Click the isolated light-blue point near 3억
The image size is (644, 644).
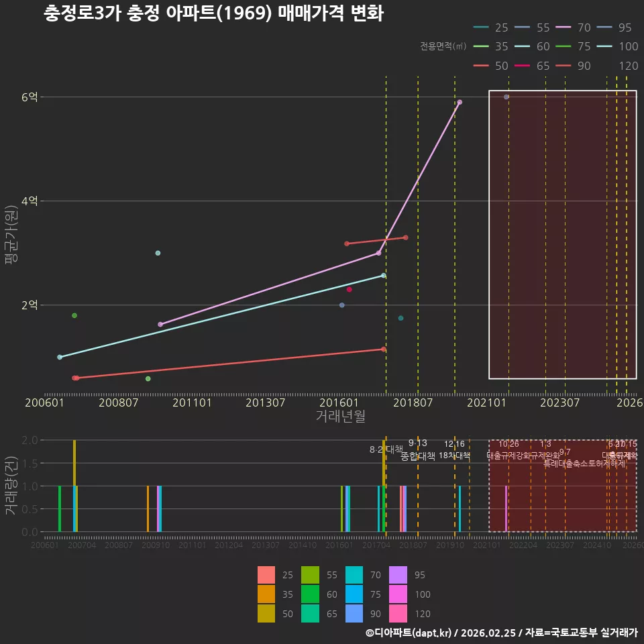click(x=158, y=253)
